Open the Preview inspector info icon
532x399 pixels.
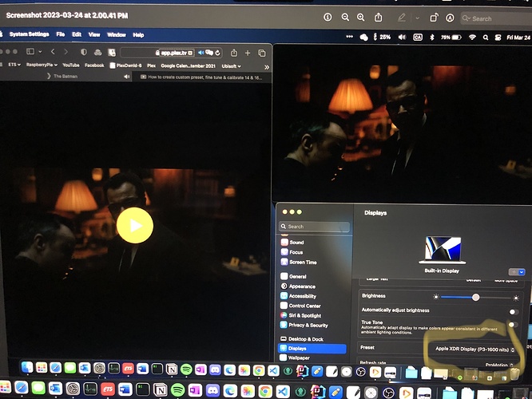(x=328, y=17)
